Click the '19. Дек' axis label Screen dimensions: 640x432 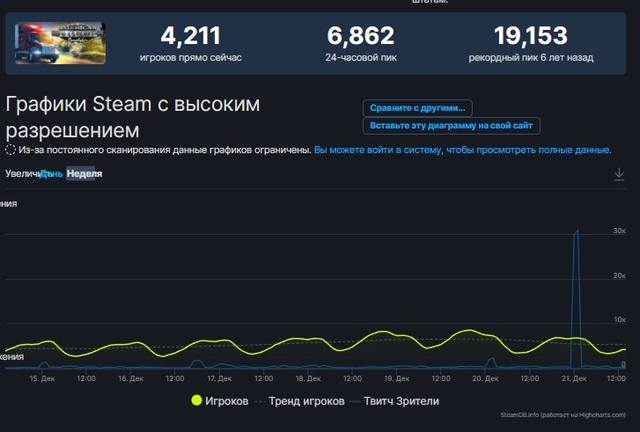(x=397, y=379)
